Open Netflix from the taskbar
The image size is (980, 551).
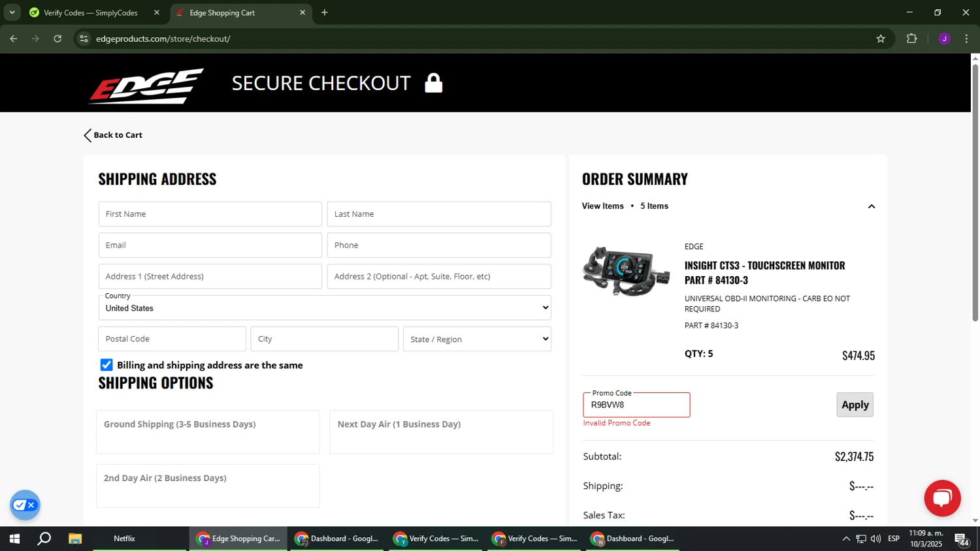(x=124, y=539)
